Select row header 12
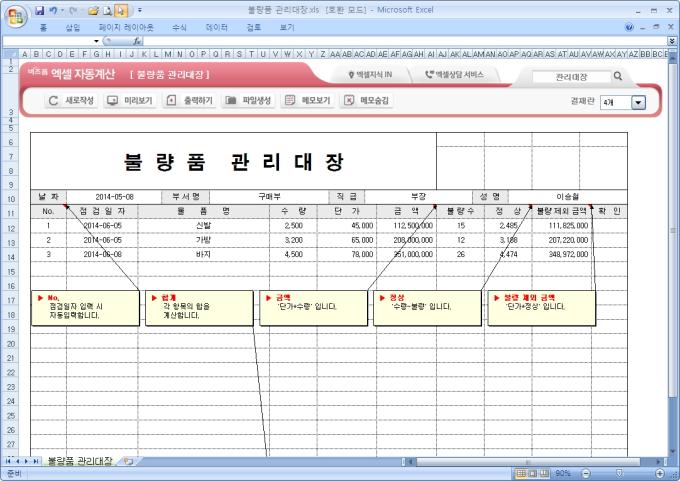 tap(10, 228)
